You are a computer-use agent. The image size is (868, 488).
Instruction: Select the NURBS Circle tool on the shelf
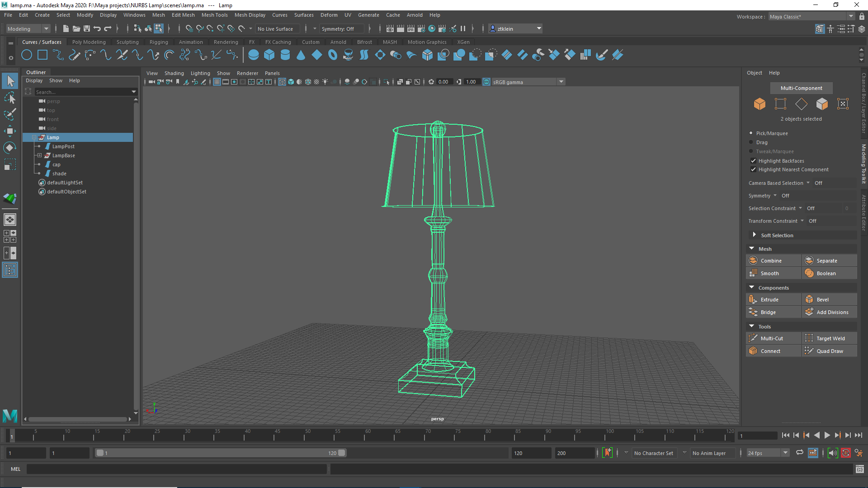pos(27,55)
